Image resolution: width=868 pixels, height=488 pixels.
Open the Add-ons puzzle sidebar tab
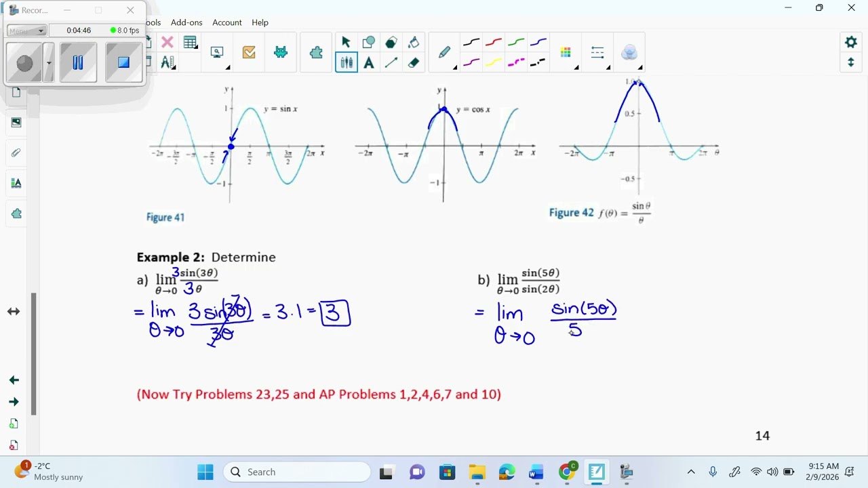point(16,213)
